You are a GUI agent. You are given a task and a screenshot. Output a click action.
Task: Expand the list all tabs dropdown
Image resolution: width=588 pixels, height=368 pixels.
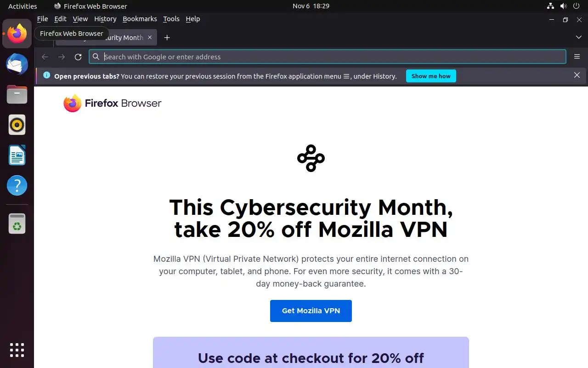pyautogui.click(x=578, y=37)
